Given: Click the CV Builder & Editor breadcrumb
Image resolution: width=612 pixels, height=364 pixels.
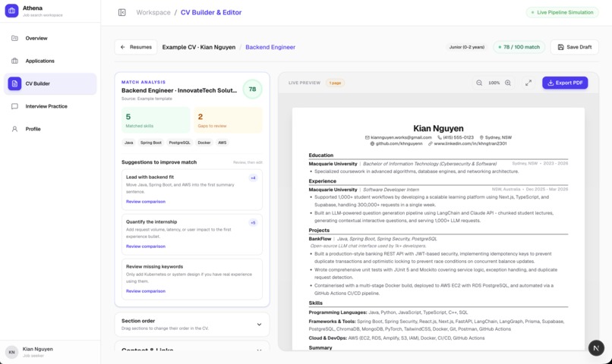Looking at the screenshot, I should [211, 12].
